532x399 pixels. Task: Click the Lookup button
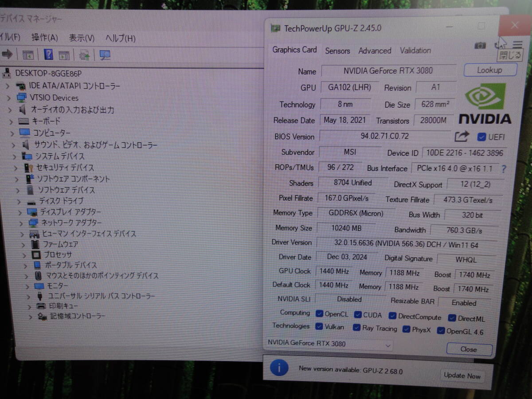tap(490, 70)
